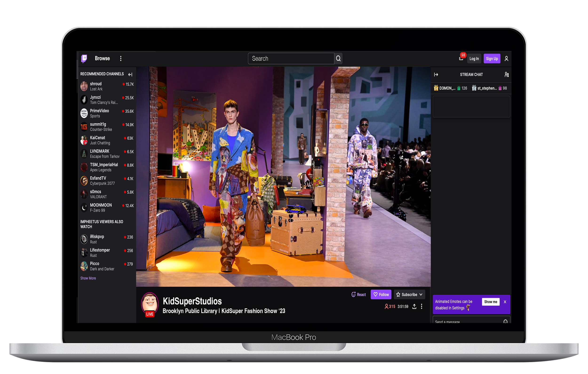Viewport: 588px width, 374px height.
Task: Click the Twitch logo home icon
Action: coord(84,58)
